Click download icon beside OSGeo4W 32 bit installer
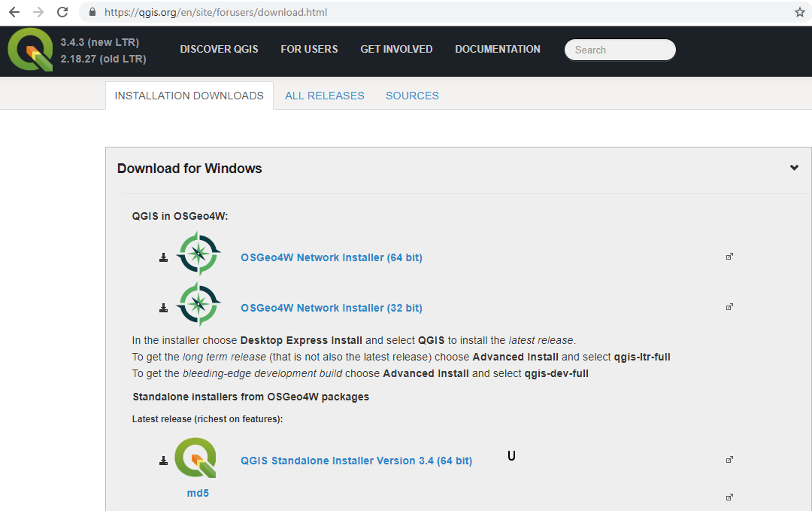Screen dimensions: 812x511 [163, 308]
